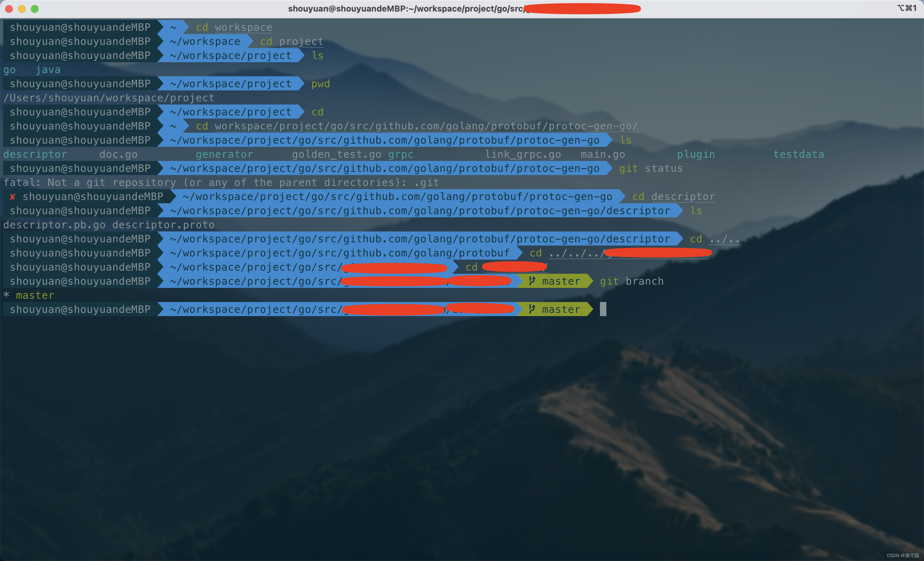The width and height of the screenshot is (924, 561).
Task: Click the fatal Not a git repository message
Action: (221, 182)
